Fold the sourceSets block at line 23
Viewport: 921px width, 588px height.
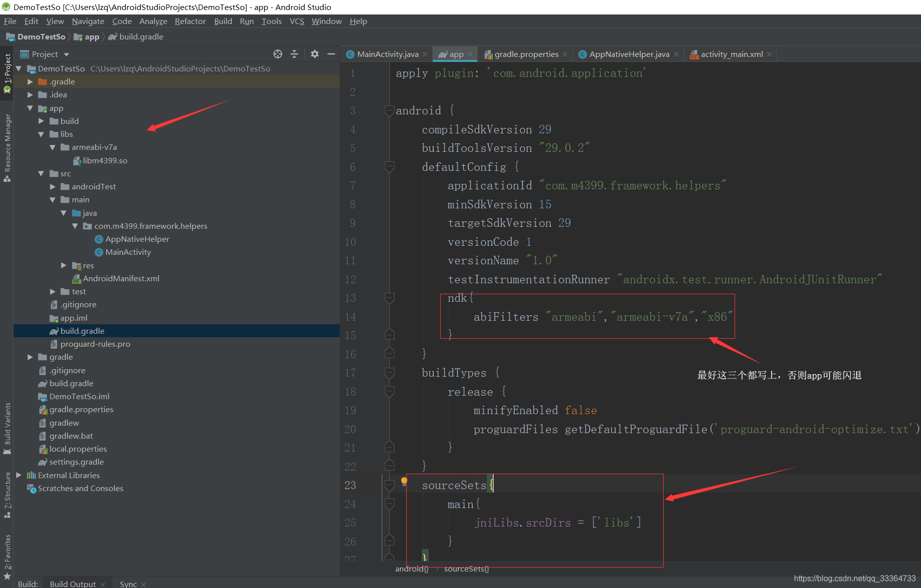(x=390, y=485)
